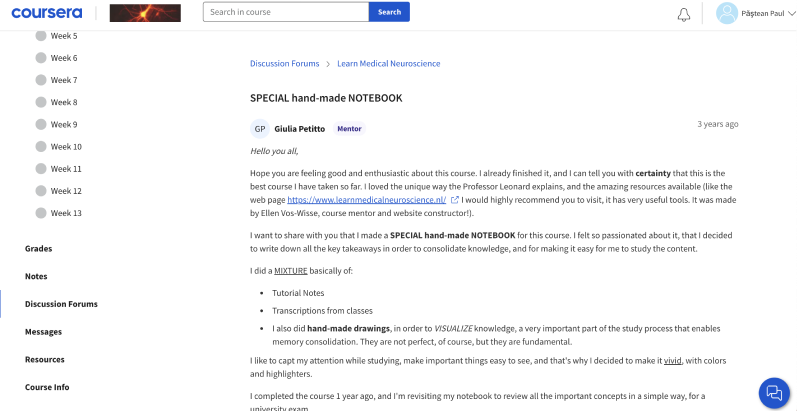Click the Week 13 status circle
Screen dimensions: 797x411
pyautogui.click(x=41, y=213)
